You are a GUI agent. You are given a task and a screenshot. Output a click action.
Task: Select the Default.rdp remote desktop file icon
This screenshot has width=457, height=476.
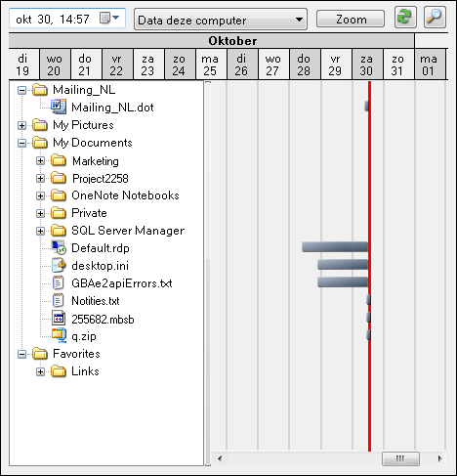coord(59,248)
